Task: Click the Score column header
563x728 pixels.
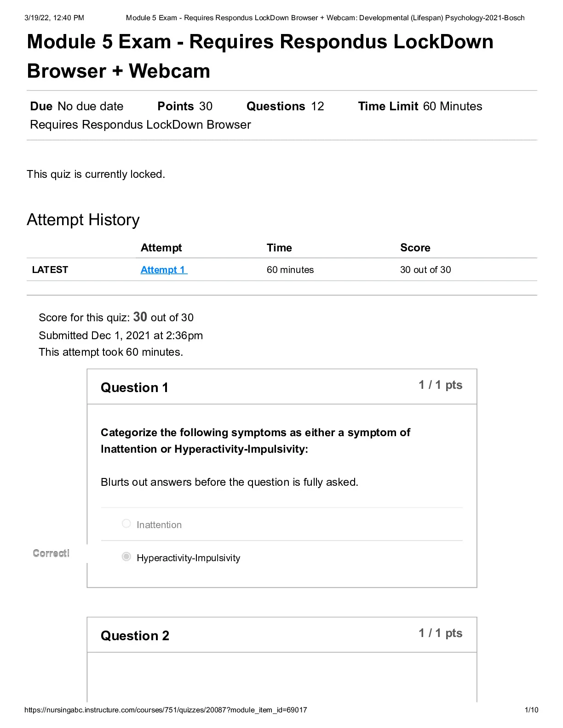Action: coord(415,248)
